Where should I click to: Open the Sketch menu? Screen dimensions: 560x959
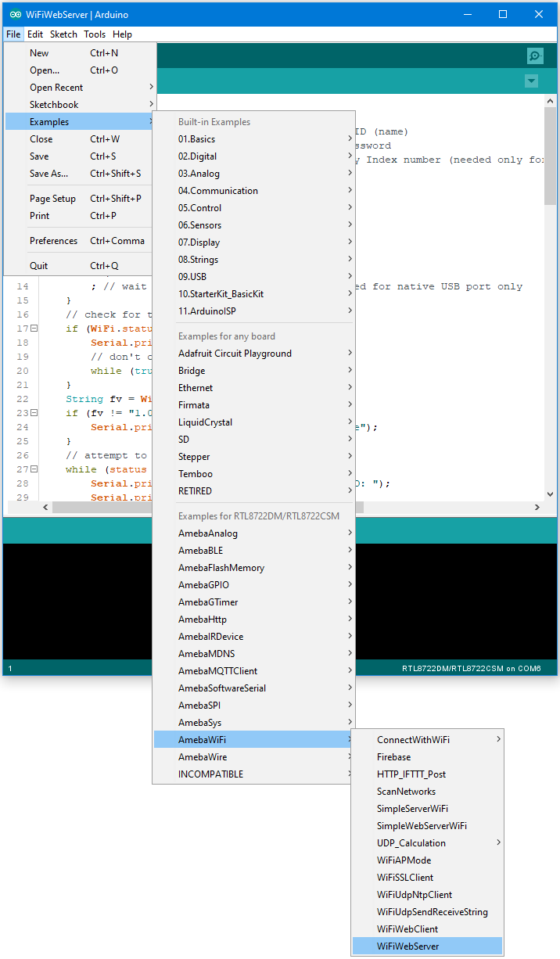coord(63,34)
